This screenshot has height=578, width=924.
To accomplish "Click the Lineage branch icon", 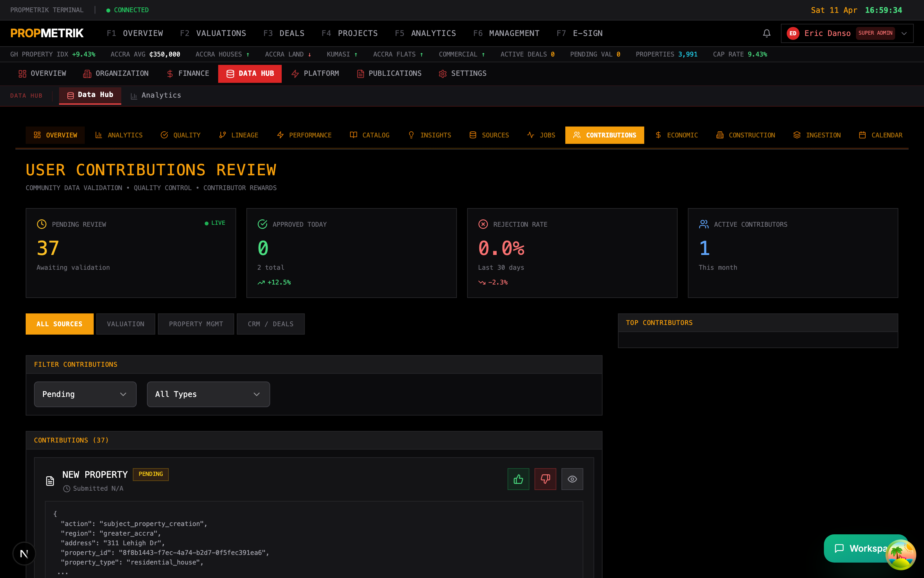I will point(222,135).
